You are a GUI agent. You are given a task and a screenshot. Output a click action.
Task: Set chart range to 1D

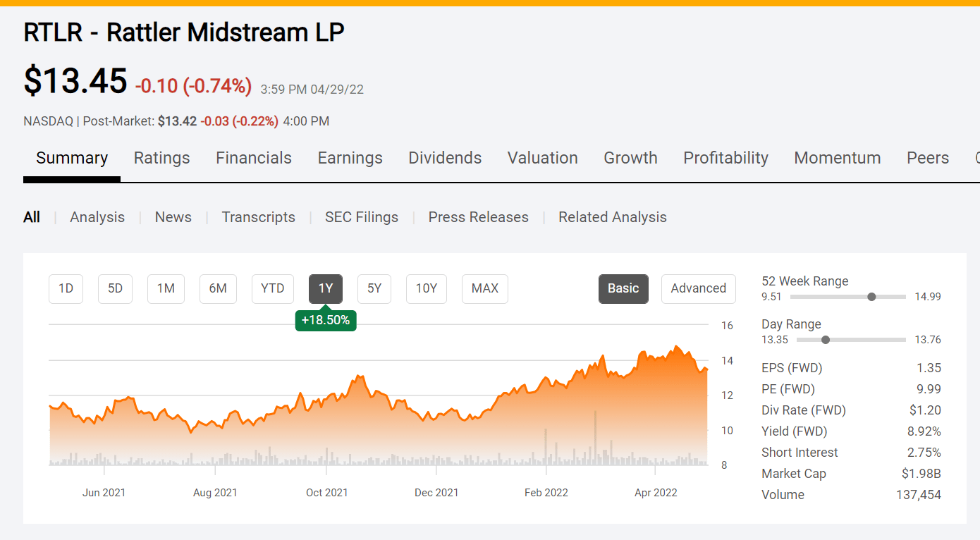pyautogui.click(x=66, y=288)
